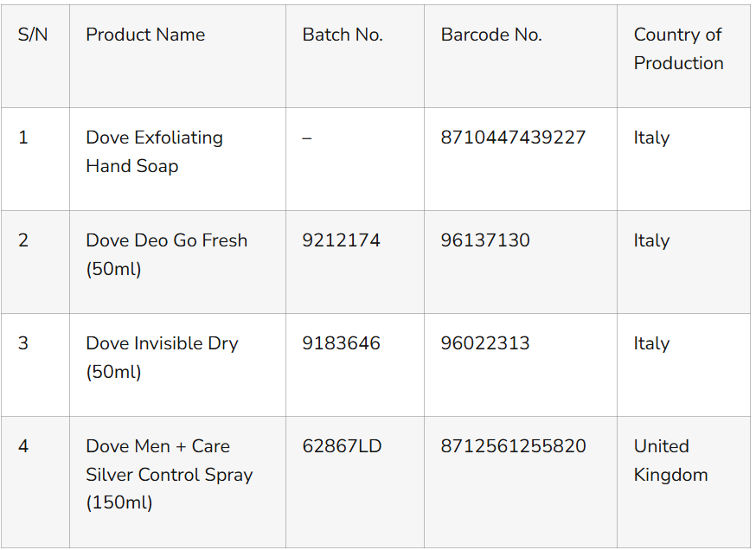The image size is (756, 550).
Task: Click barcode 8712561255820
Action: click(x=513, y=446)
